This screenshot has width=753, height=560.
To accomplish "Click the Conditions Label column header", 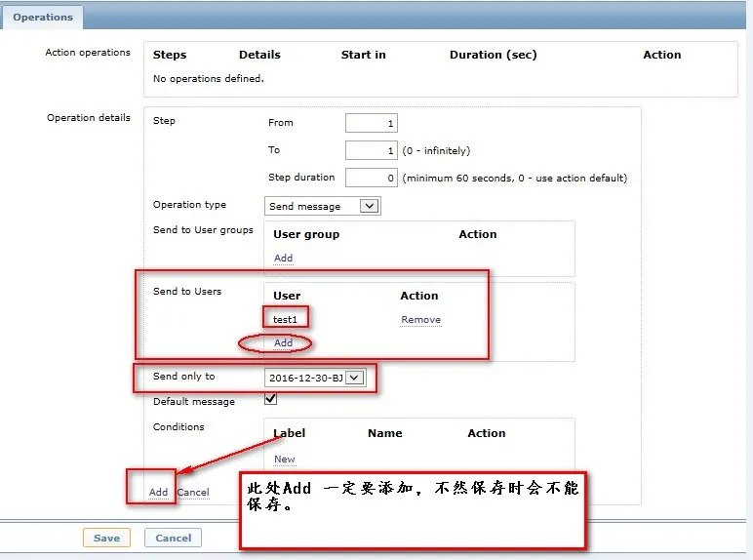I will point(290,433).
